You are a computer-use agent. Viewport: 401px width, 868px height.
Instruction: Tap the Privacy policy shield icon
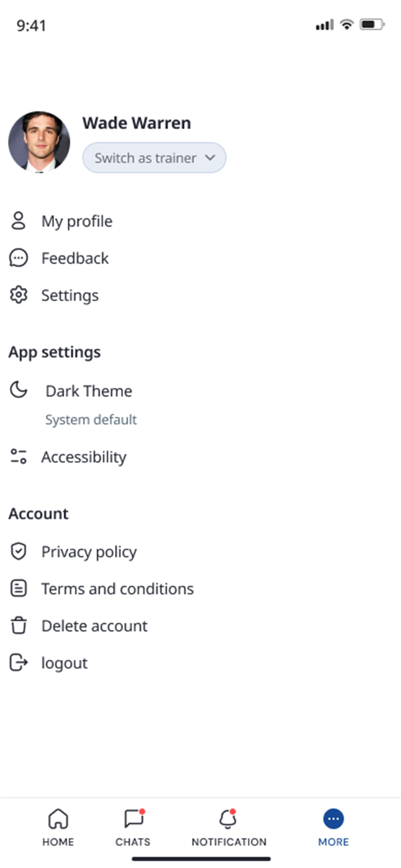click(x=18, y=552)
